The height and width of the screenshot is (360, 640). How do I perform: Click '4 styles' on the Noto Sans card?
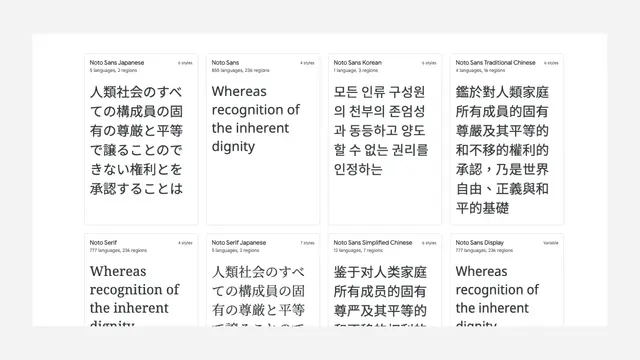click(307, 63)
